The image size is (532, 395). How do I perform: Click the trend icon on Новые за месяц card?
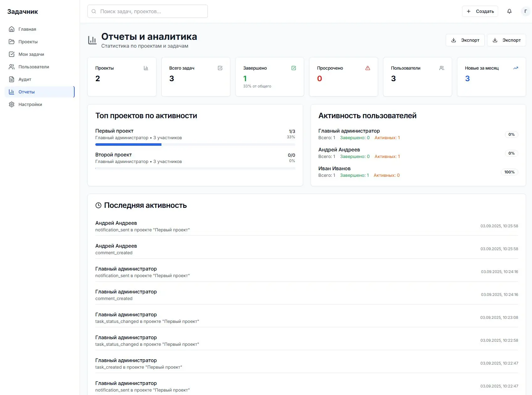pos(516,68)
